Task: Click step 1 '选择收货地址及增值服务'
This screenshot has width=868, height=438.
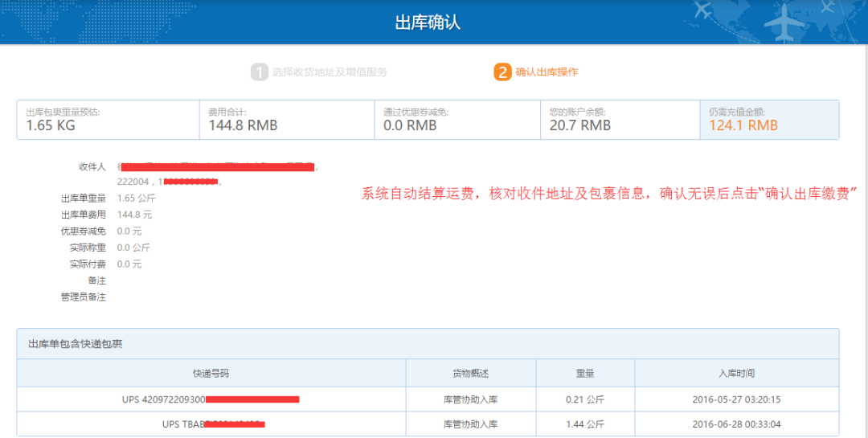Action: (319, 72)
